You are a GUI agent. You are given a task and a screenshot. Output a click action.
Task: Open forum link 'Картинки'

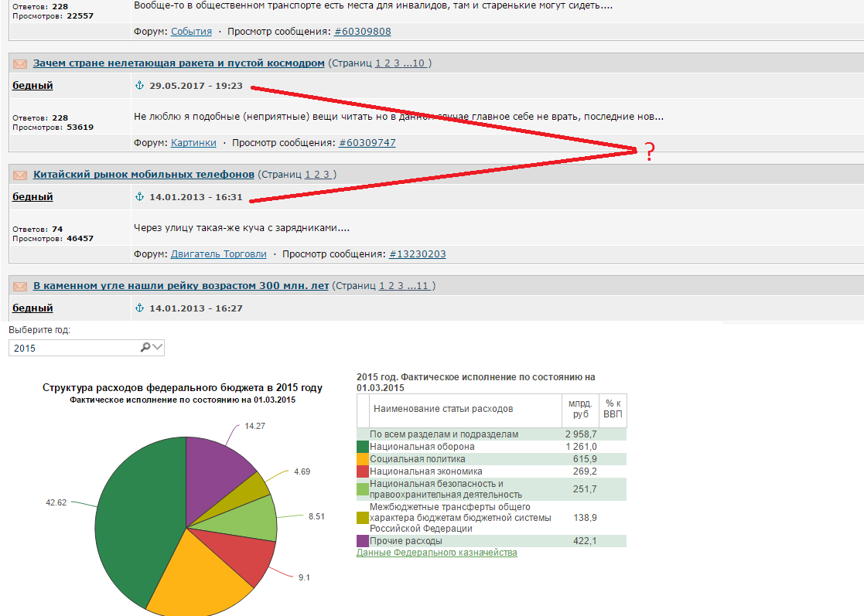(x=193, y=142)
